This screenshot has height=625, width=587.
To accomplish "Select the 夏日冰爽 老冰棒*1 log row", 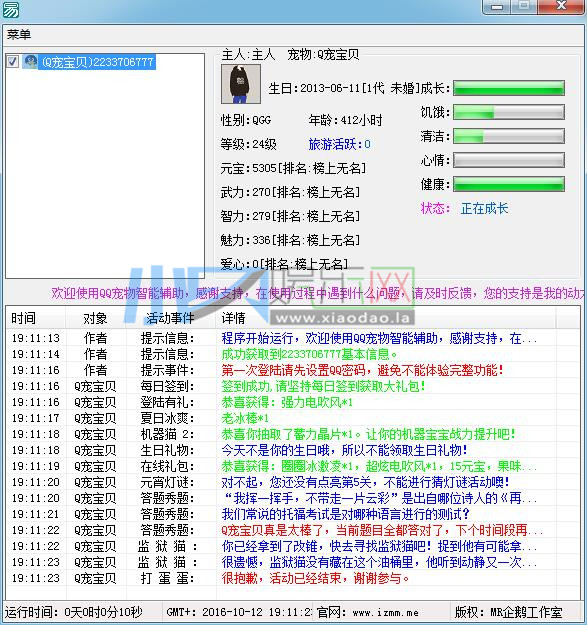I will pyautogui.click(x=293, y=419).
